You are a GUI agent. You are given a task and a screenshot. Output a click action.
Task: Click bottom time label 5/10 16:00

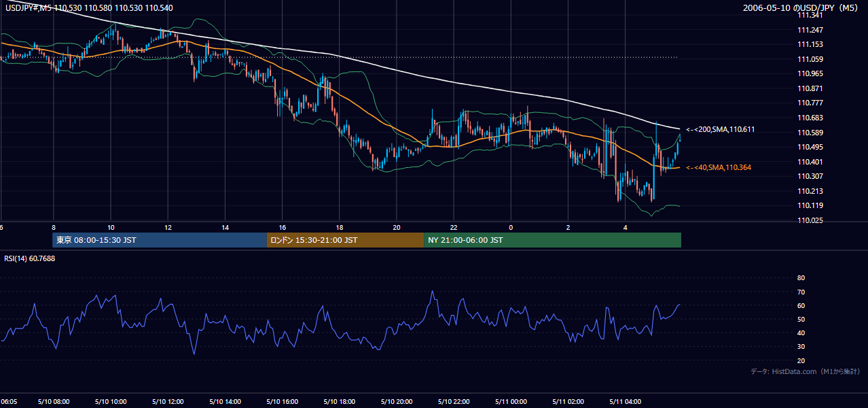tap(283, 402)
